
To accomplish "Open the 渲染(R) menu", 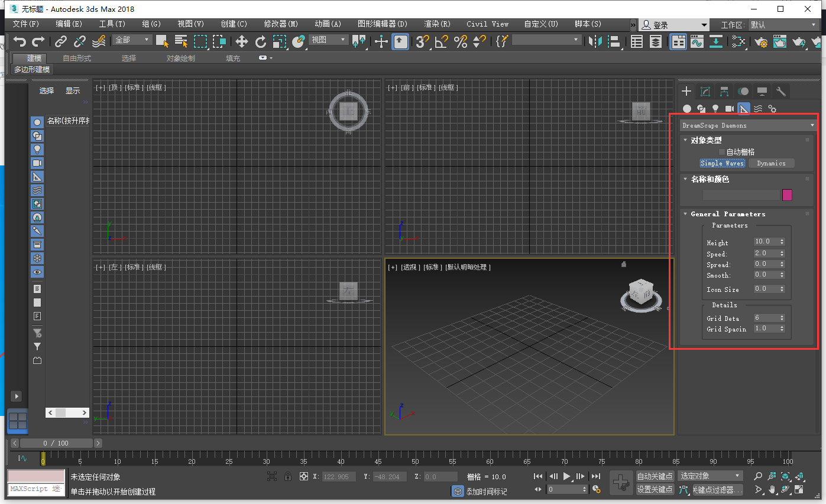I will 437,24.
